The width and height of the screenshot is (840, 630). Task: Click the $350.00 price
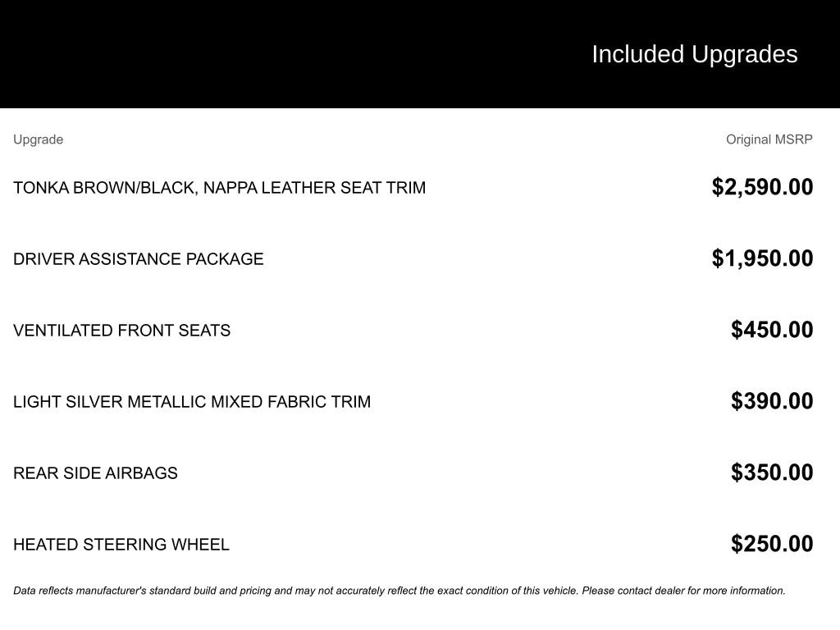[772, 472]
